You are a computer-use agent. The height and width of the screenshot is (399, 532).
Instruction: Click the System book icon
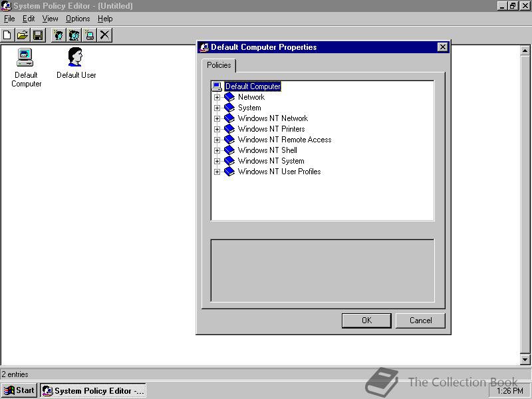click(x=229, y=108)
